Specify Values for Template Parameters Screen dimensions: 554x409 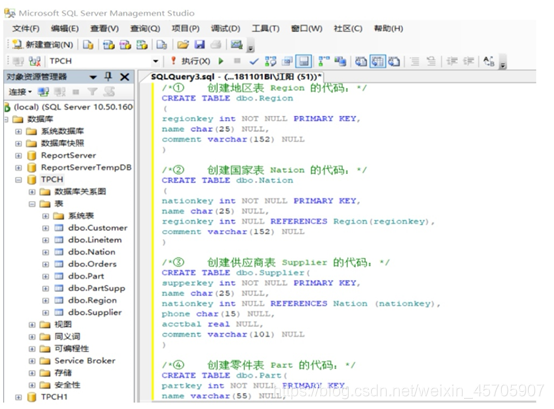[x=489, y=61]
